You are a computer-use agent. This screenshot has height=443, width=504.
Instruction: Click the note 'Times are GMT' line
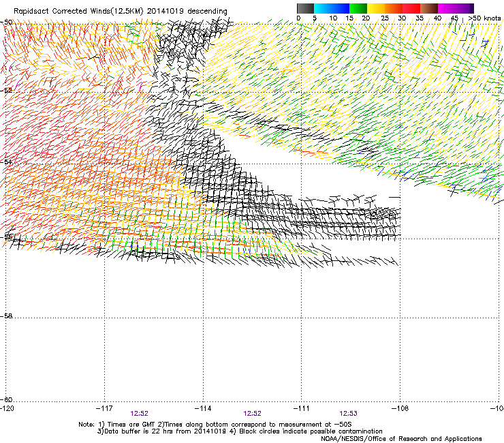coord(215,425)
